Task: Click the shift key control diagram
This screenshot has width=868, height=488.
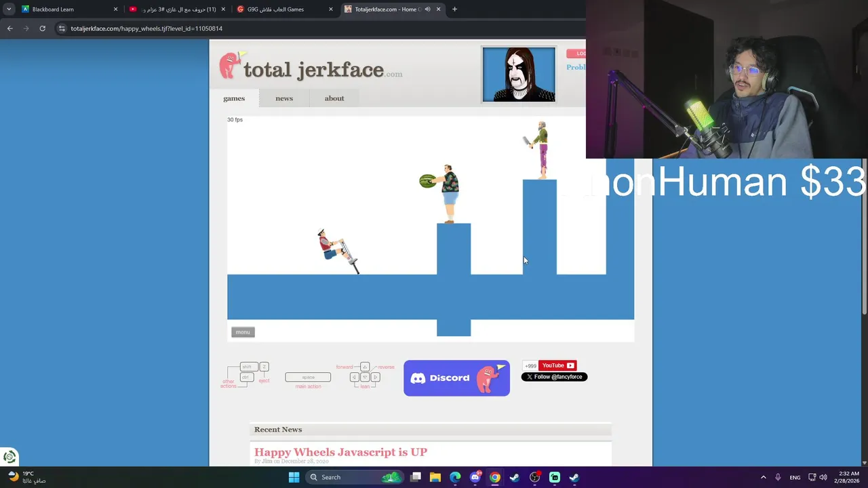Action: [x=249, y=367]
